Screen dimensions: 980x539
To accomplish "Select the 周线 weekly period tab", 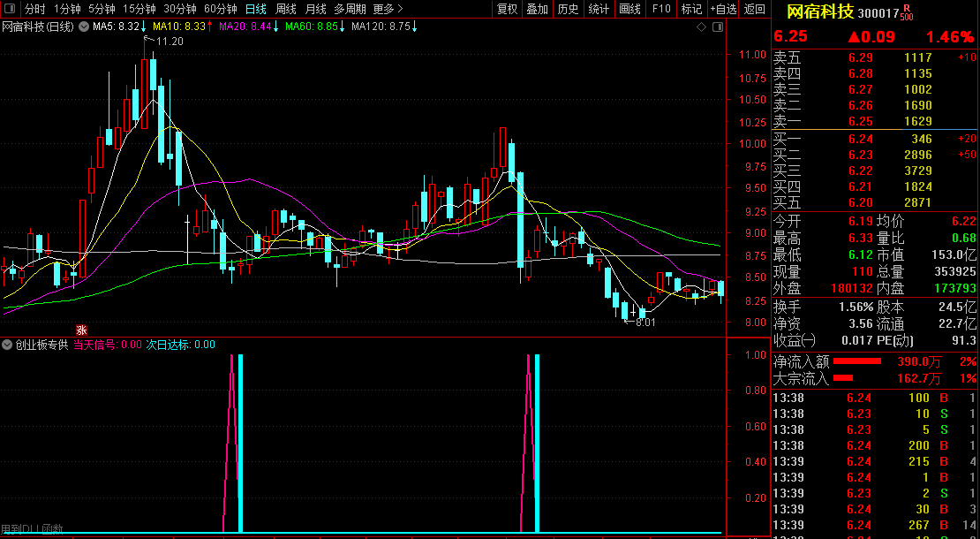I will (x=286, y=9).
